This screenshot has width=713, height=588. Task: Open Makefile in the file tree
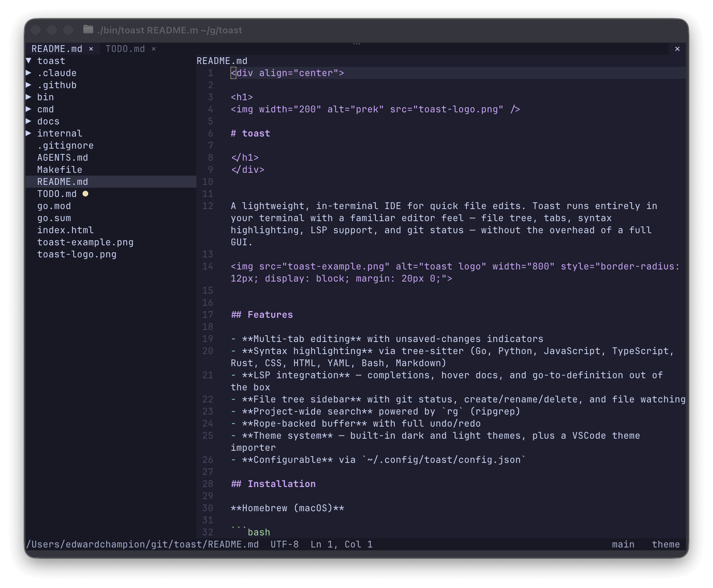59,170
